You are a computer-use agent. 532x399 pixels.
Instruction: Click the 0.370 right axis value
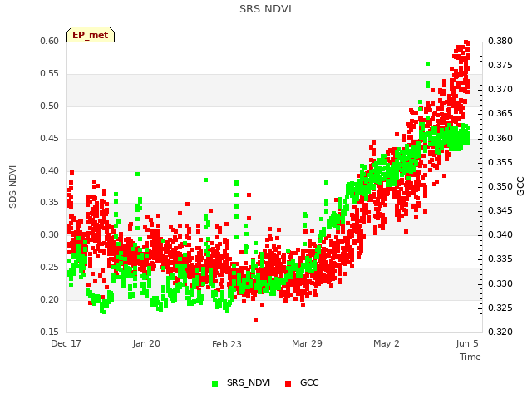pos(500,89)
